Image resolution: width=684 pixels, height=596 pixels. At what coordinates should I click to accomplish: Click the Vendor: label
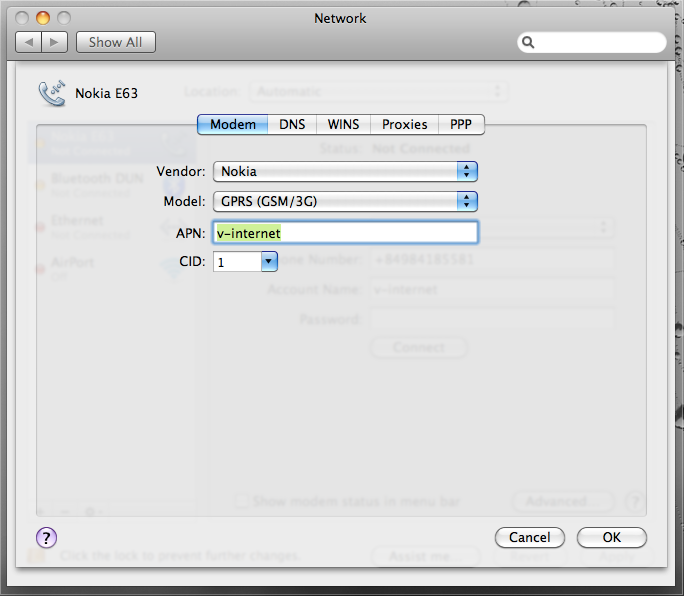[x=181, y=171]
